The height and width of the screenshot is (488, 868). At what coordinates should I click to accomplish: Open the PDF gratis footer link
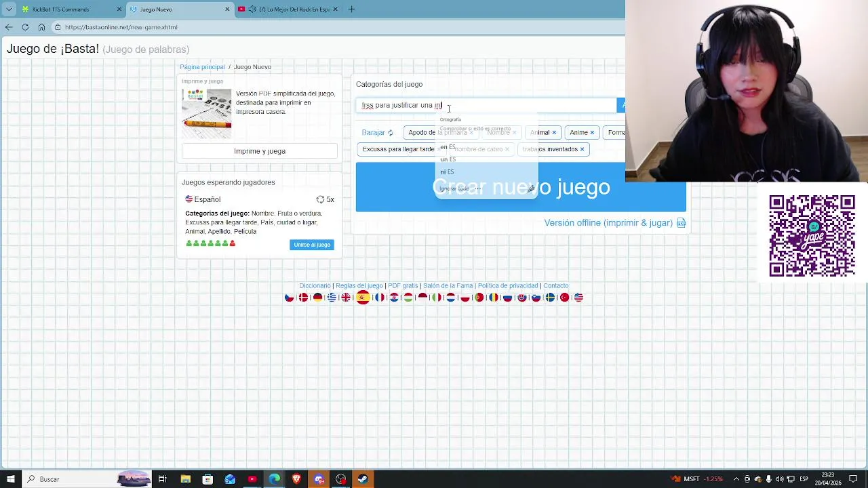point(403,286)
